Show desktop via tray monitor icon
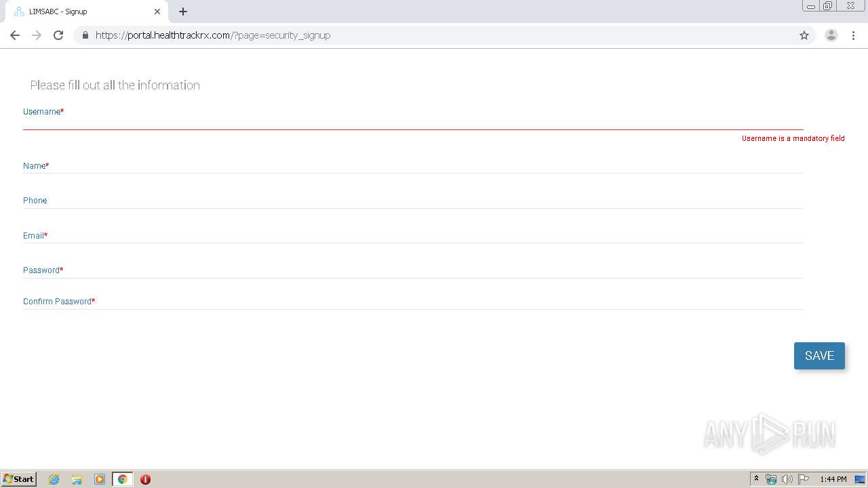 [x=860, y=479]
